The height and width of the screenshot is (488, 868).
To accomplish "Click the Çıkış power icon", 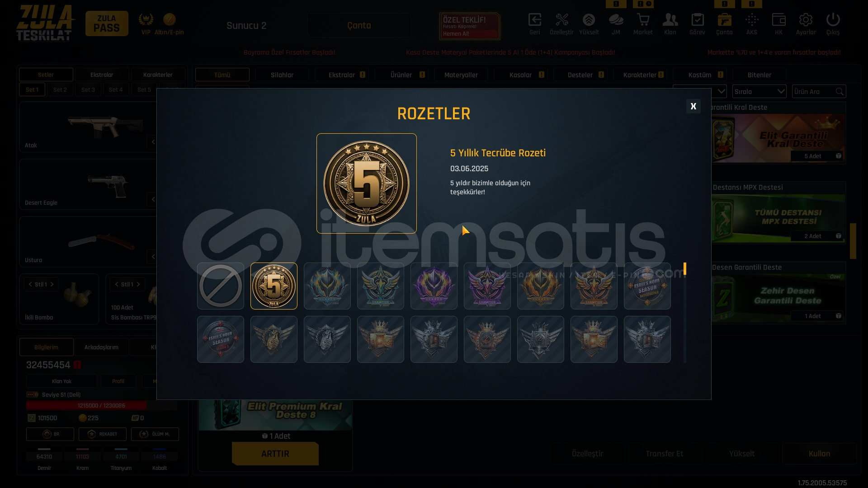I will tap(833, 24).
